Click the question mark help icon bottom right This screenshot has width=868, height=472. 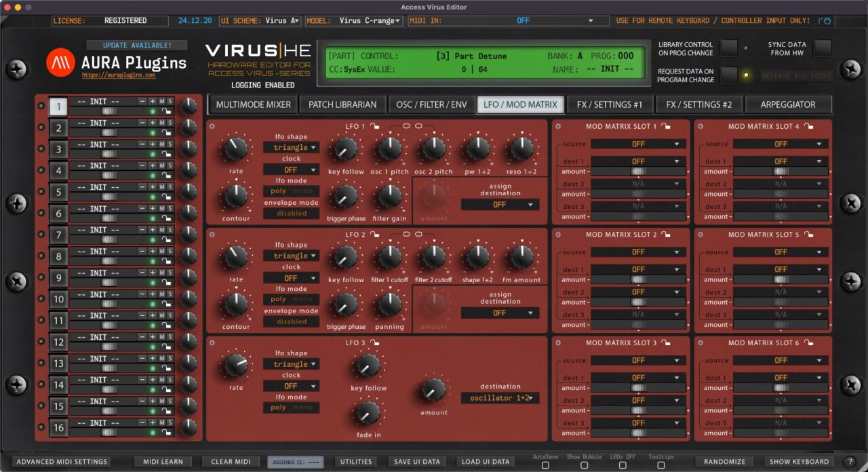tap(850, 462)
